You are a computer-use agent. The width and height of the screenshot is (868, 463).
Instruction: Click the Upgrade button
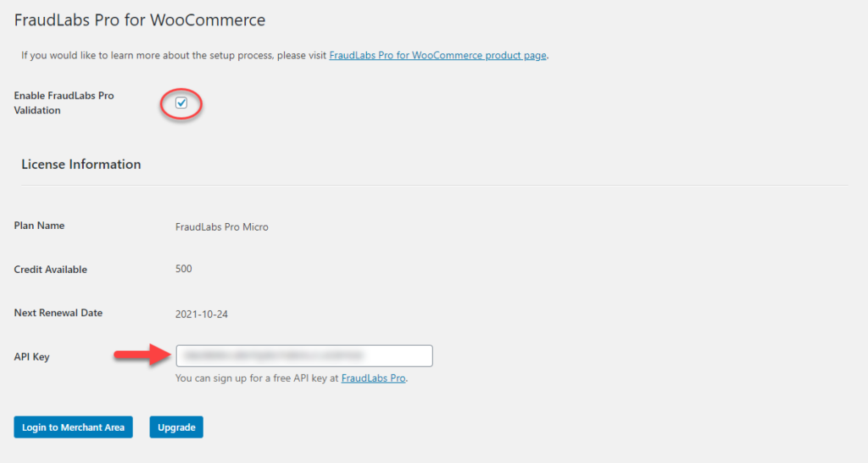click(x=176, y=427)
